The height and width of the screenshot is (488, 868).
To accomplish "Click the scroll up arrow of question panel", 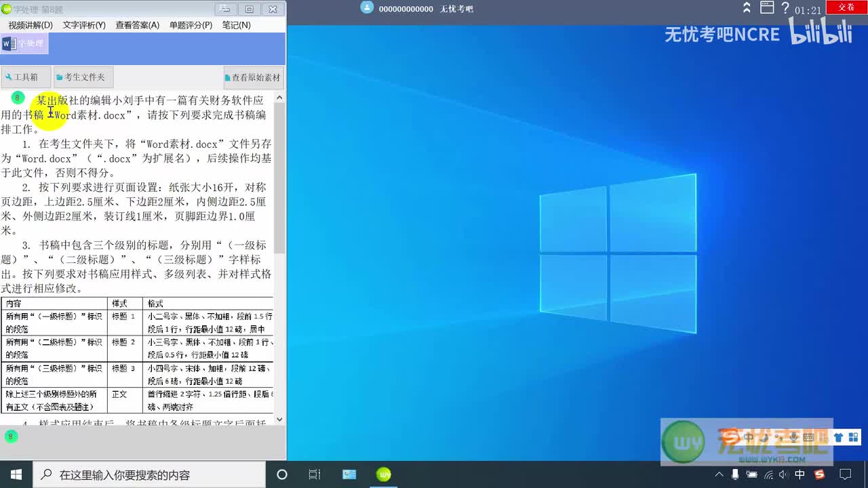I will pyautogui.click(x=279, y=98).
